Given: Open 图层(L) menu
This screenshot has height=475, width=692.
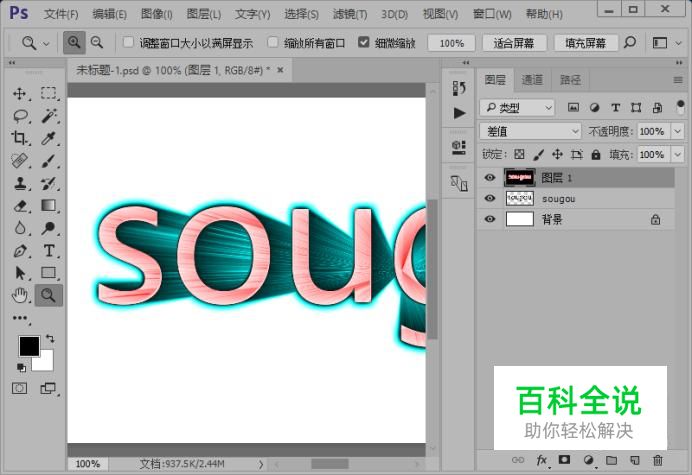Looking at the screenshot, I should (x=203, y=14).
